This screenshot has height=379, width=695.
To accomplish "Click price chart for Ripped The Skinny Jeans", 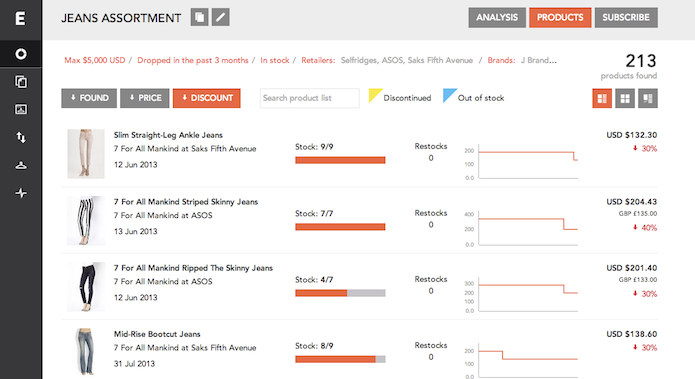I will 521,295.
